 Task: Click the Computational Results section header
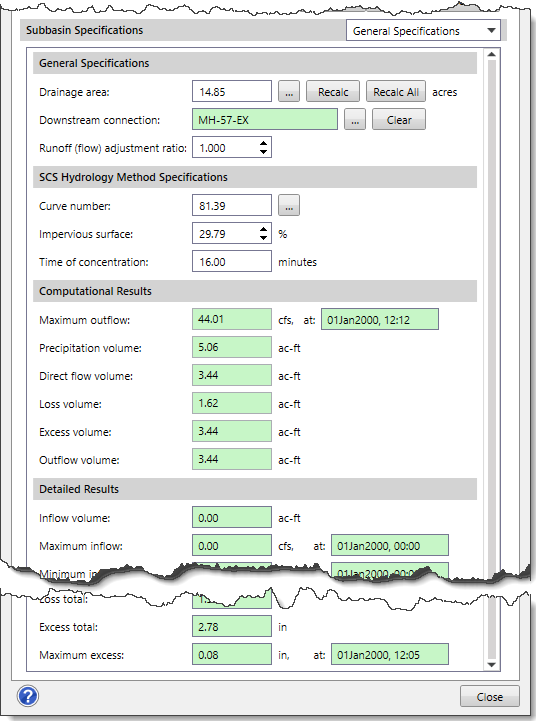coord(255,291)
